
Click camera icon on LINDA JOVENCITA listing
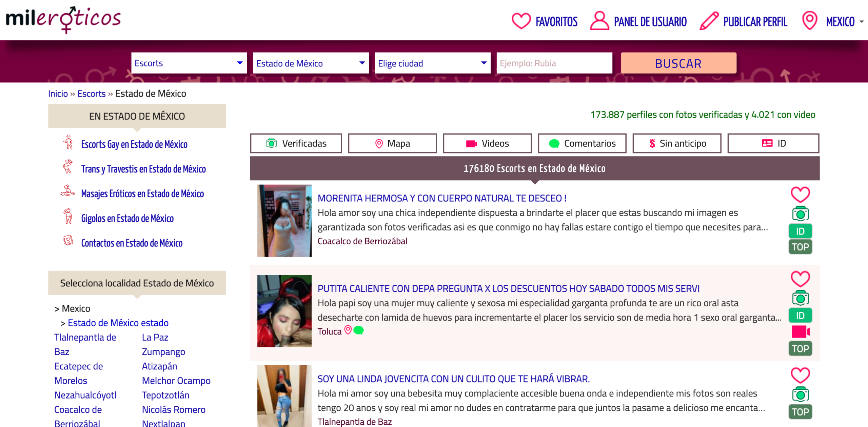pos(800,394)
